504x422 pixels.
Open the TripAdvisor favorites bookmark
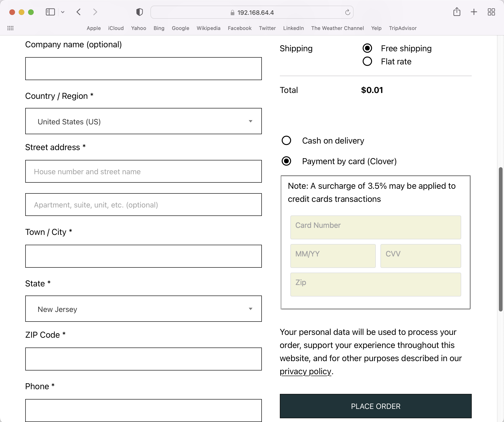click(402, 28)
